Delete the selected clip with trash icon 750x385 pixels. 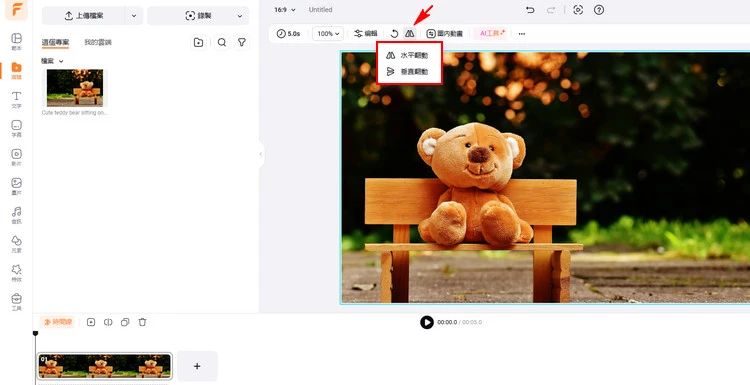pos(143,322)
